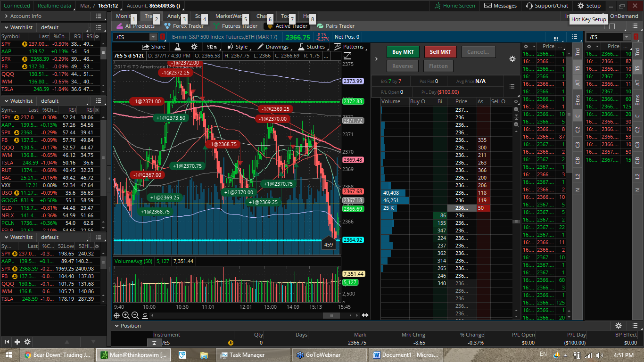Click the red flag next to /ES symbol
Image resolution: width=644 pixels, height=362 pixels.
coord(162,37)
